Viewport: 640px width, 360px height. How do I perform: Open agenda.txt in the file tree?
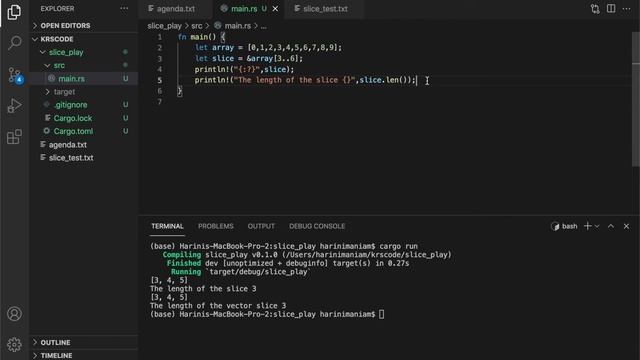84,144
